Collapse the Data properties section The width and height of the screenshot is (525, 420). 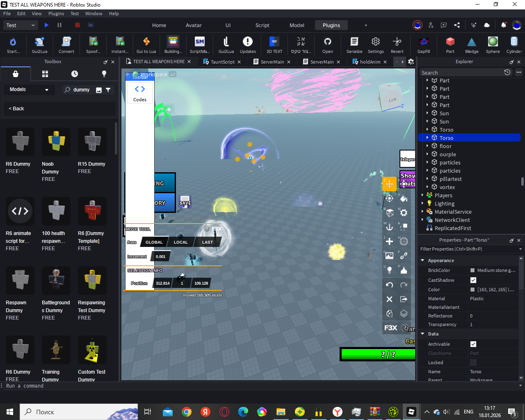[422, 334]
